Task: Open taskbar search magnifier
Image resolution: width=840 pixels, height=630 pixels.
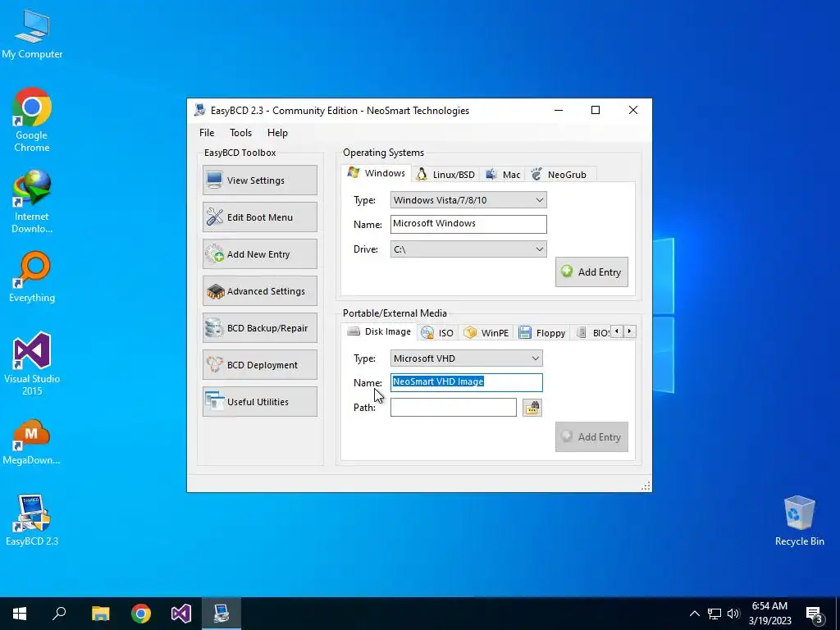Action: pyautogui.click(x=59, y=614)
